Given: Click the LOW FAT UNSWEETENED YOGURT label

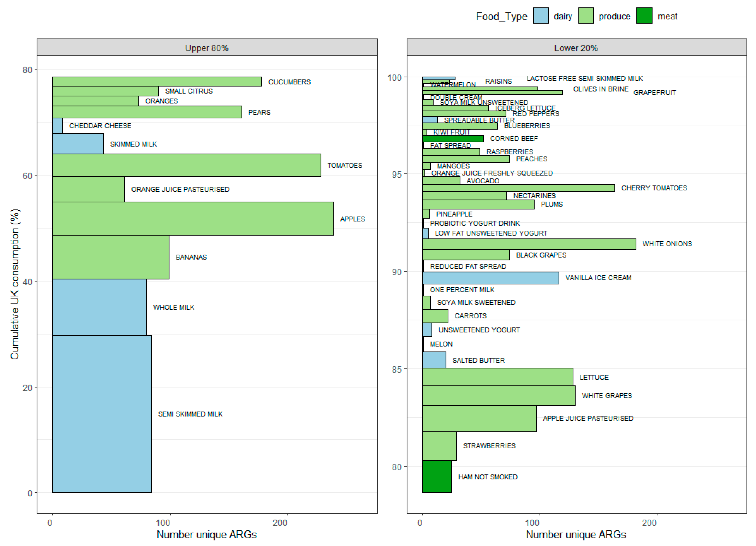Looking at the screenshot, I should (x=491, y=233).
